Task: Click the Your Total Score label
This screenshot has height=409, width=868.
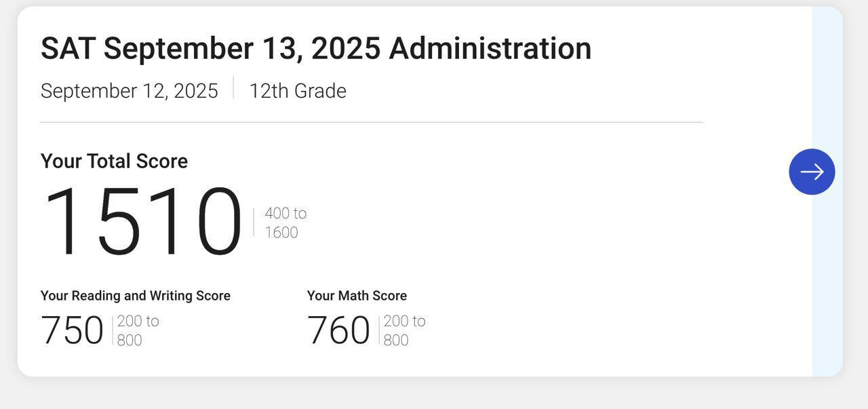Action: [x=114, y=161]
